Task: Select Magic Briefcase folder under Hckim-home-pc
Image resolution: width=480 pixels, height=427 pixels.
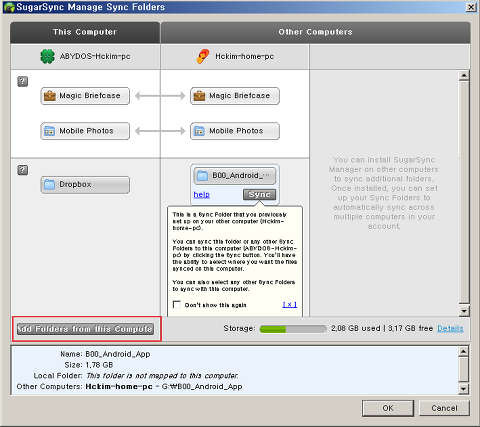Action: (235, 96)
